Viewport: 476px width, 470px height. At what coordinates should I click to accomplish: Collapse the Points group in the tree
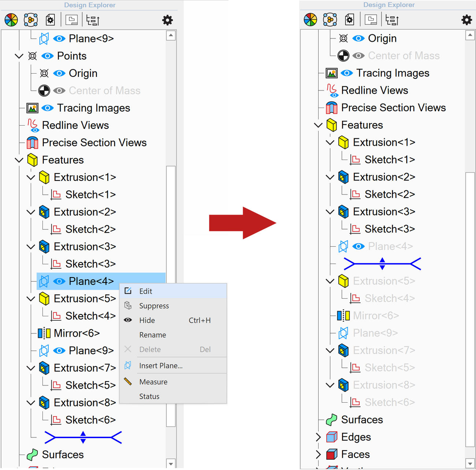[19, 56]
